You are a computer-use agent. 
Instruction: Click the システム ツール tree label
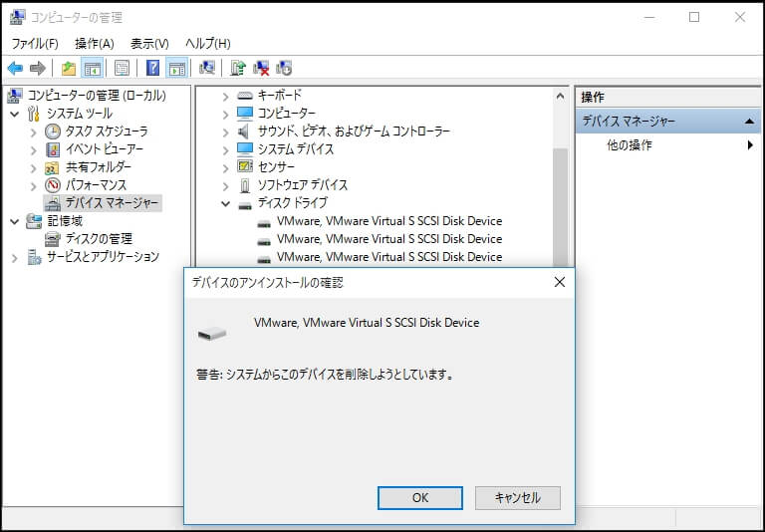click(x=80, y=114)
